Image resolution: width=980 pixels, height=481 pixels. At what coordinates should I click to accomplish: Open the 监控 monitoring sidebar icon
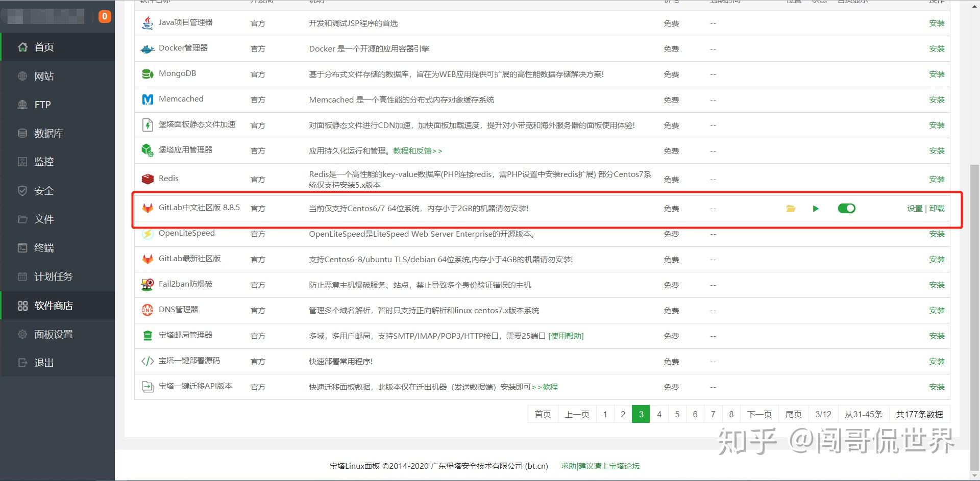(x=22, y=162)
